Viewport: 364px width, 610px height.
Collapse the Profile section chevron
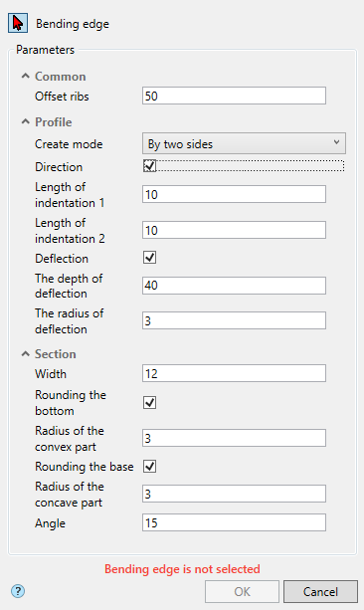pos(25,122)
